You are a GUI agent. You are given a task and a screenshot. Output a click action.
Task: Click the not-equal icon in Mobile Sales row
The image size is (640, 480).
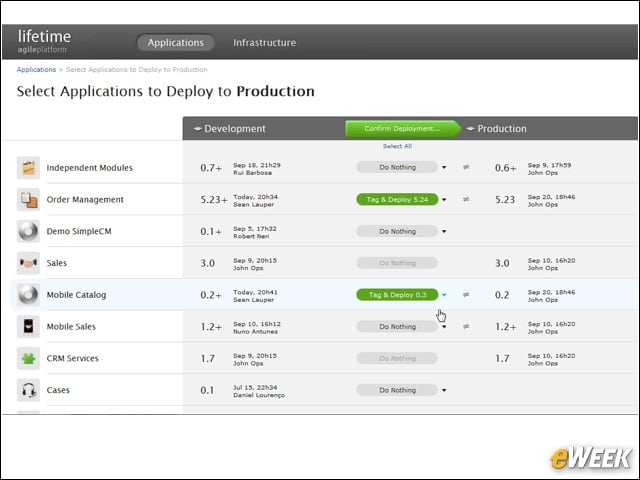(x=466, y=326)
